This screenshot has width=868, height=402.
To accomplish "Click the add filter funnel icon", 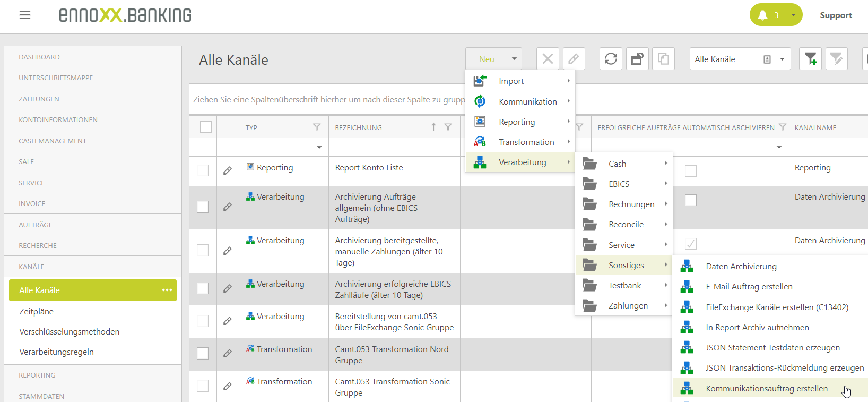I will point(810,59).
